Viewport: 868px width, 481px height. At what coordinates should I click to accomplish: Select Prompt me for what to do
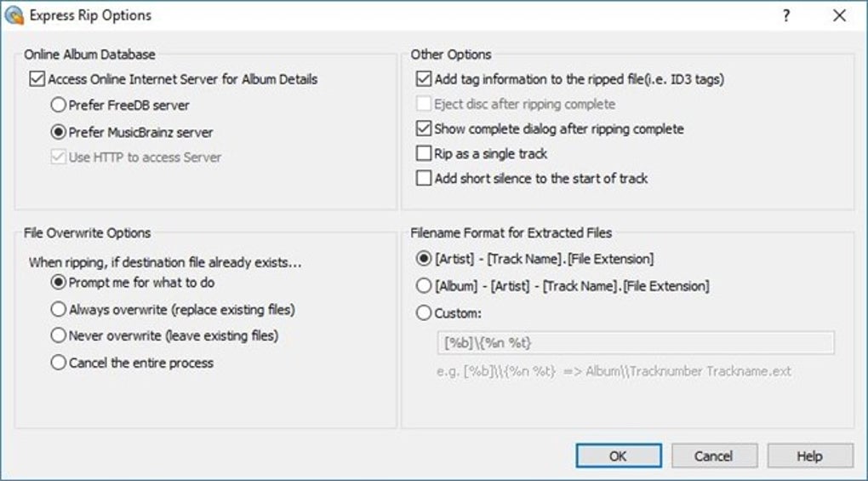[x=58, y=283]
